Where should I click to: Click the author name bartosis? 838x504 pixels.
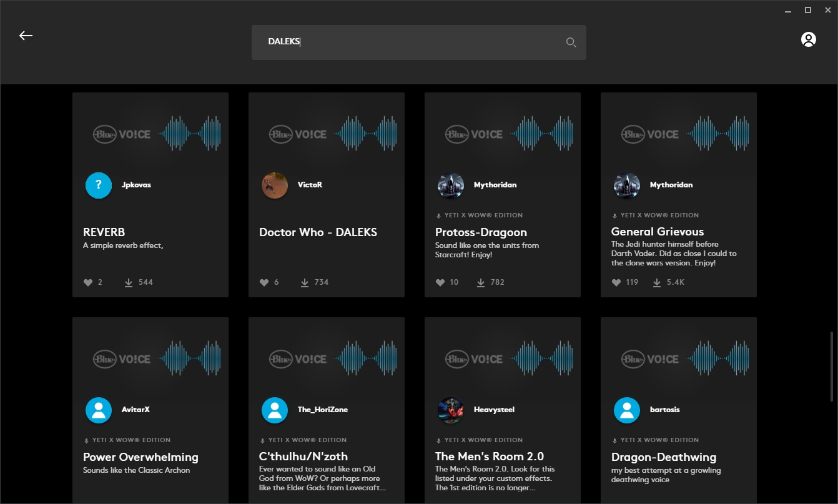[x=664, y=410]
